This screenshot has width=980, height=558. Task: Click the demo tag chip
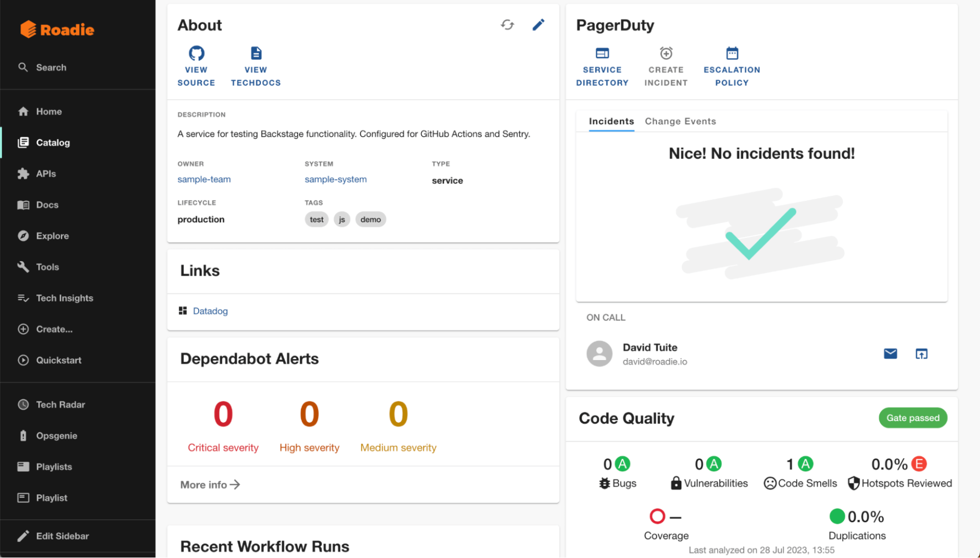point(371,220)
